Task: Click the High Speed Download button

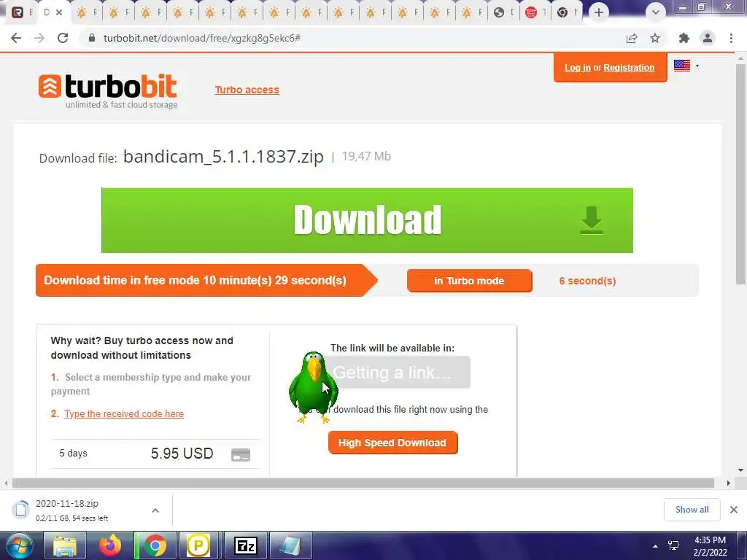Action: (392, 443)
